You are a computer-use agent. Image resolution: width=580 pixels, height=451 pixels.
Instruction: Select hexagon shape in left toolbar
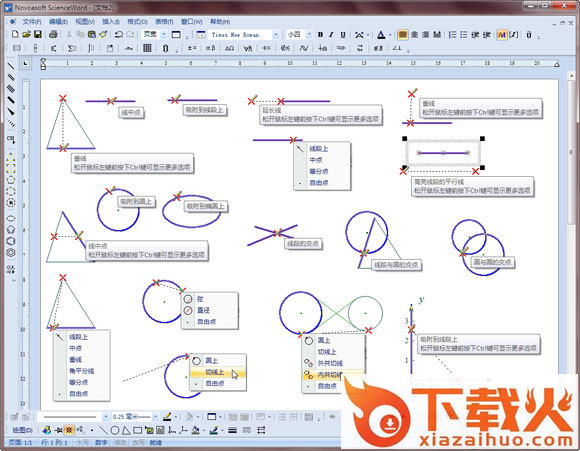(11, 241)
